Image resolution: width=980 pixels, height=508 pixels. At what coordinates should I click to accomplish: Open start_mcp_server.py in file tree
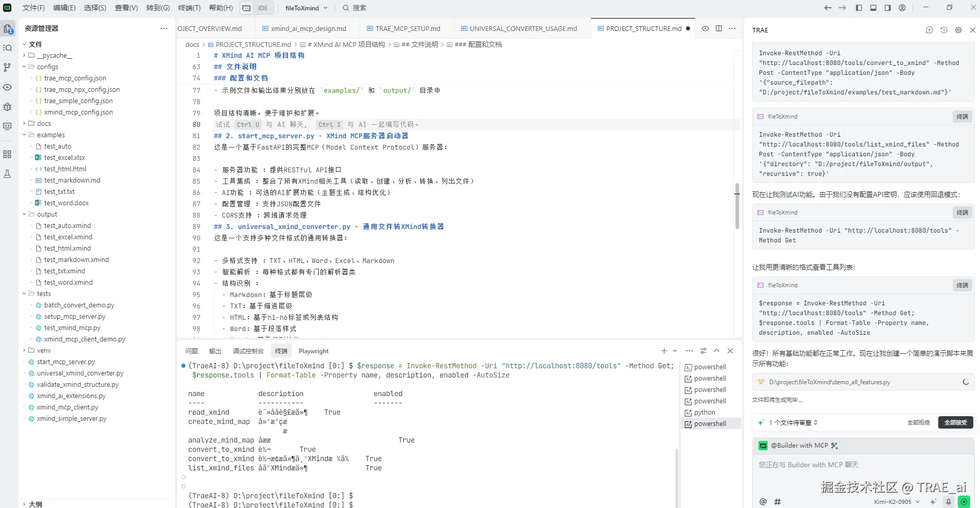[66, 362]
